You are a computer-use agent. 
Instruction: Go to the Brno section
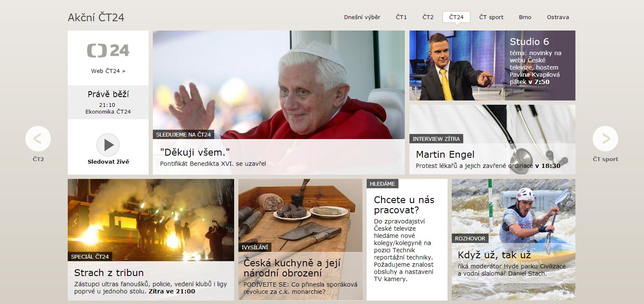[525, 17]
